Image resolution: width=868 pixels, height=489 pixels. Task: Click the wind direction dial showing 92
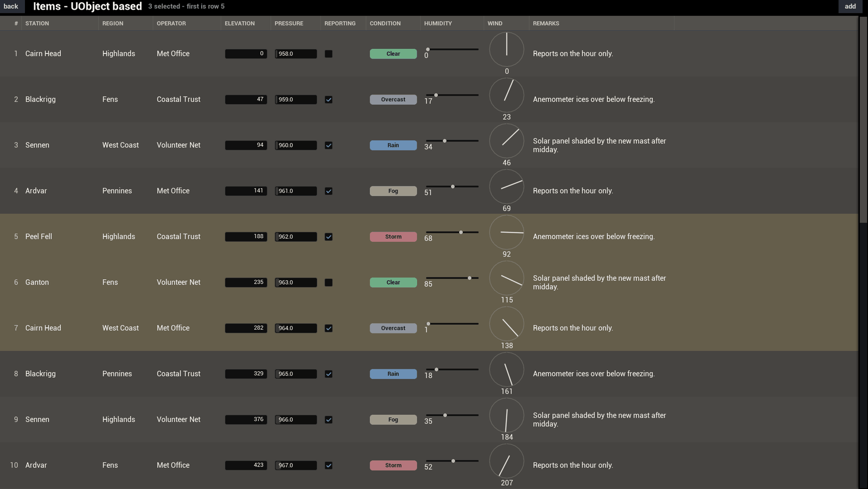coord(507,232)
